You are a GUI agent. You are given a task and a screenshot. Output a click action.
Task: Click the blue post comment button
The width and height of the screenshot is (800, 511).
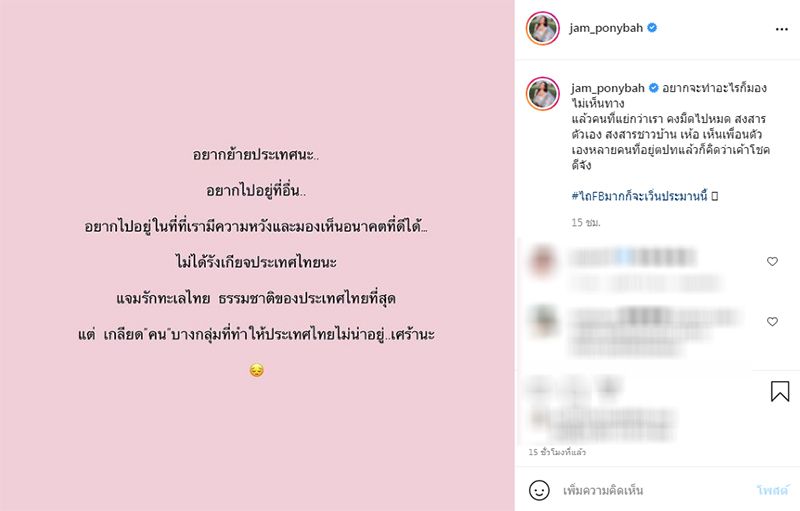(x=772, y=490)
